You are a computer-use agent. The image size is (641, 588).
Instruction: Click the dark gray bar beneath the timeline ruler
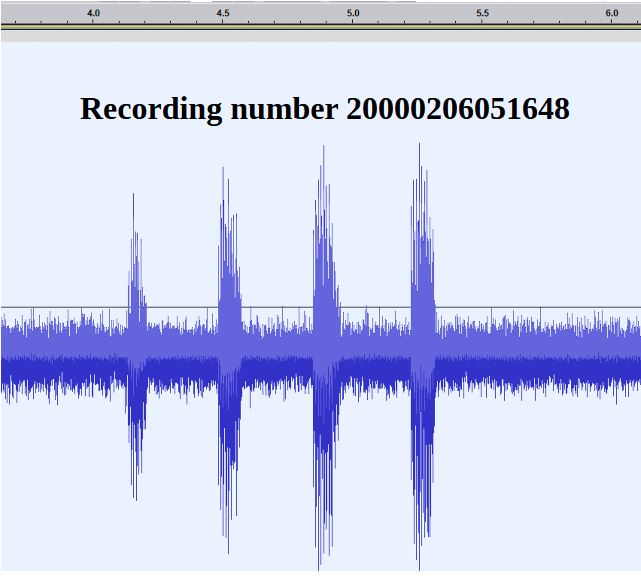[320, 33]
